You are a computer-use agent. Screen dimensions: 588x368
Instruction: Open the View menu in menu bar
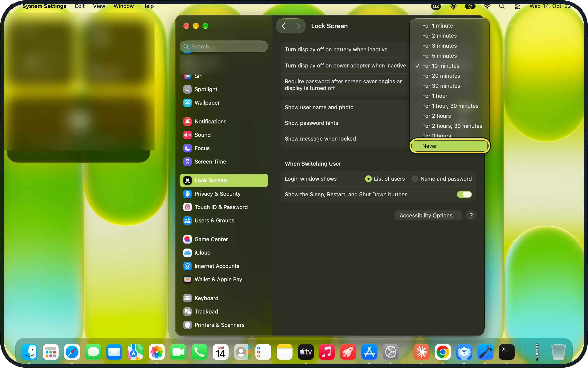coord(99,6)
